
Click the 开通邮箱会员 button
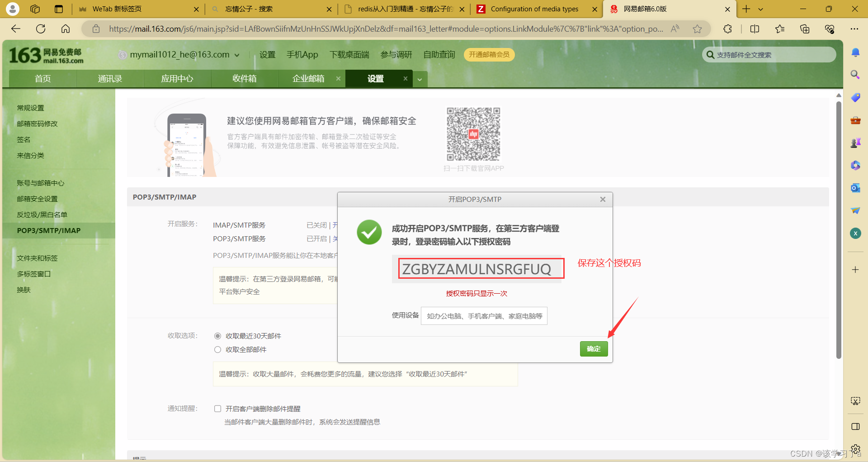click(x=489, y=55)
